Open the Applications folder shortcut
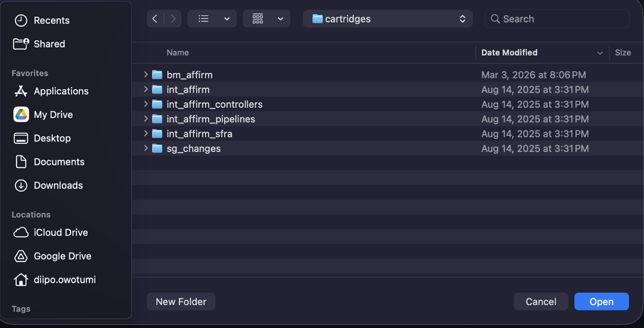 pos(61,91)
